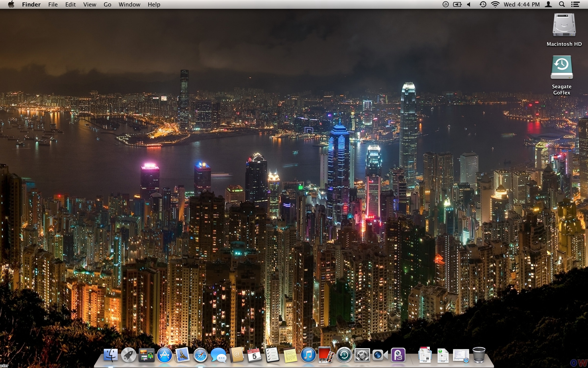Open the Trash in the Dock
Image resolution: width=588 pixels, height=368 pixels.
tap(479, 355)
